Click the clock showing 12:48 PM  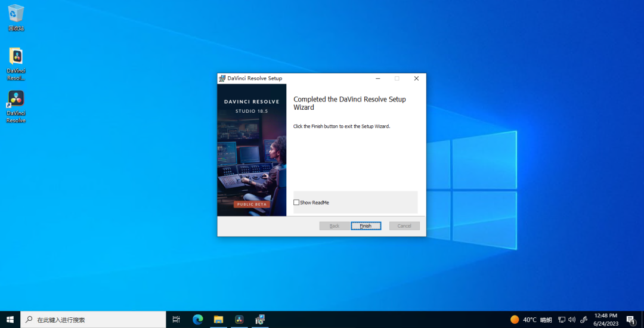click(605, 320)
